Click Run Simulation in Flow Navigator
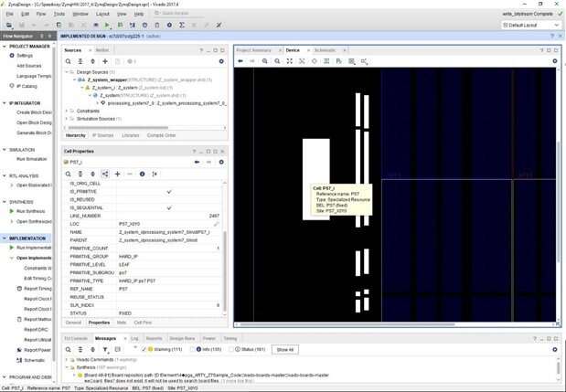Screen dimensions: 566x392 (31, 159)
